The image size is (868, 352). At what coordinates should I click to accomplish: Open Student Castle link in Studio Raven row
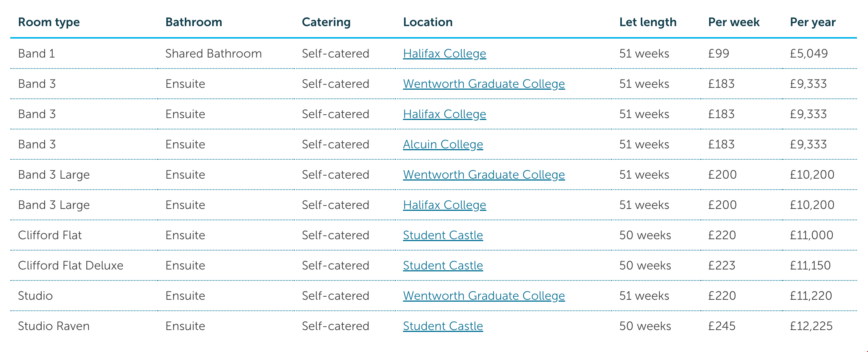click(443, 326)
